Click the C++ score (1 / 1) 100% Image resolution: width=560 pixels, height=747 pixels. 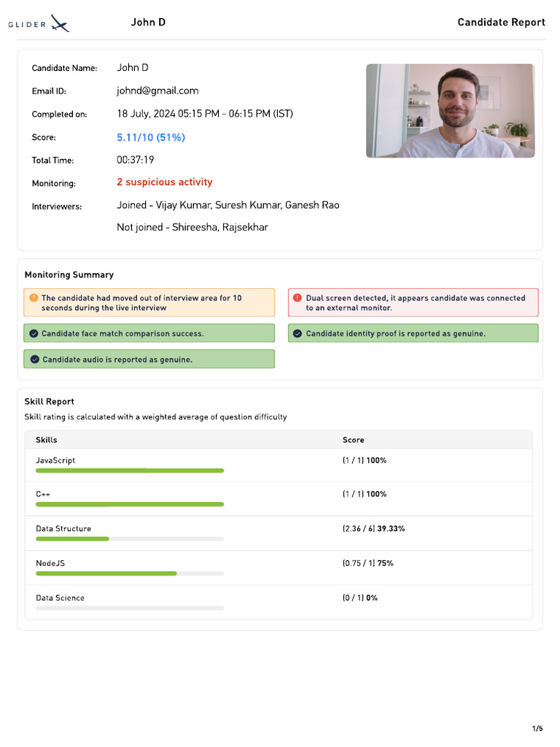pyautogui.click(x=365, y=494)
